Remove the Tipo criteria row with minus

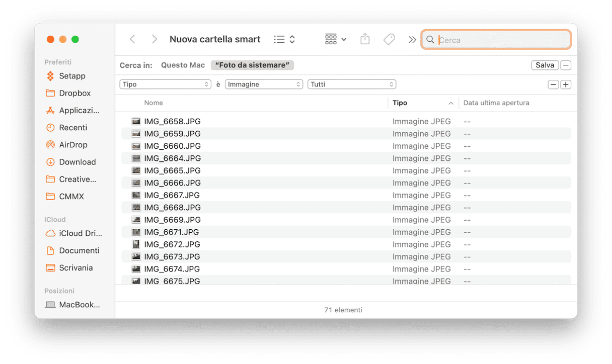pos(554,84)
